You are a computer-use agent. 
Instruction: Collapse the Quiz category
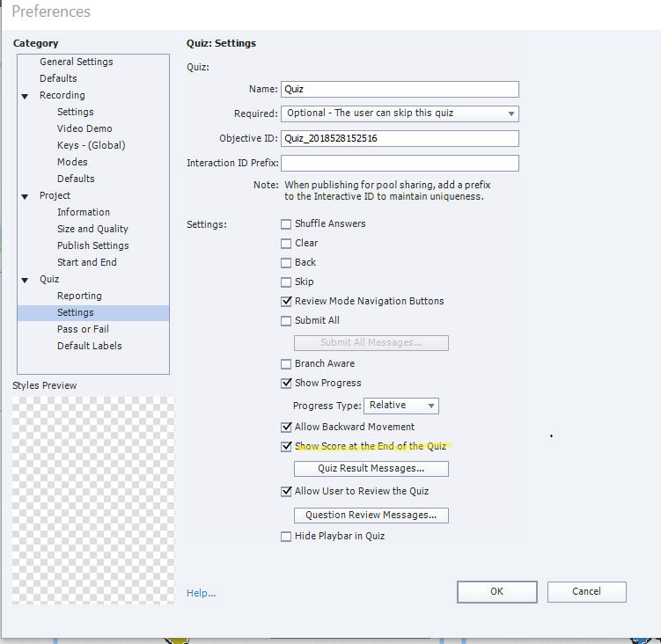[x=25, y=280]
